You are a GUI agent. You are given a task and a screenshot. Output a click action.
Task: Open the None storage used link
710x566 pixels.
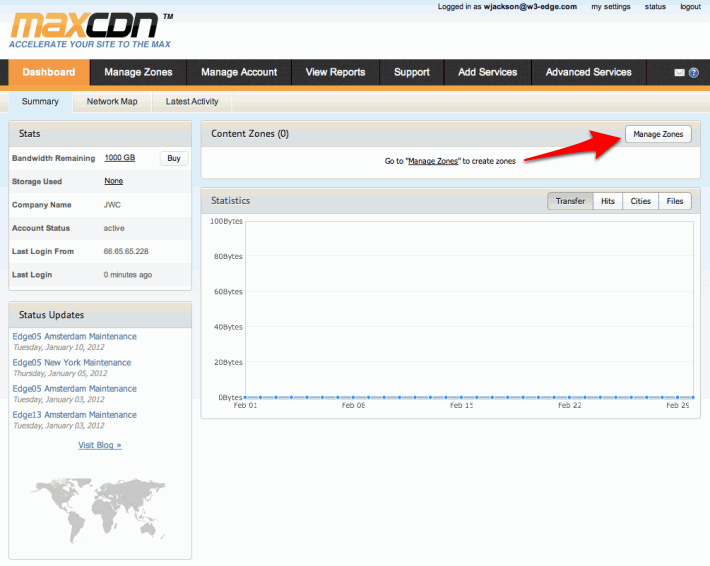(114, 181)
